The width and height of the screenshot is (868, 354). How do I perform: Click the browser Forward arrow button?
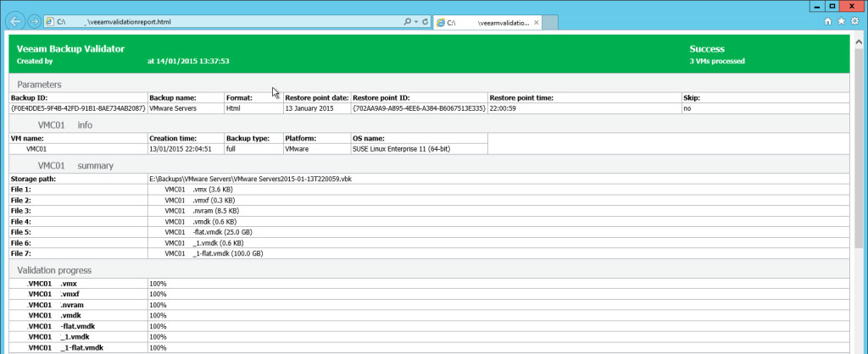pos(34,21)
